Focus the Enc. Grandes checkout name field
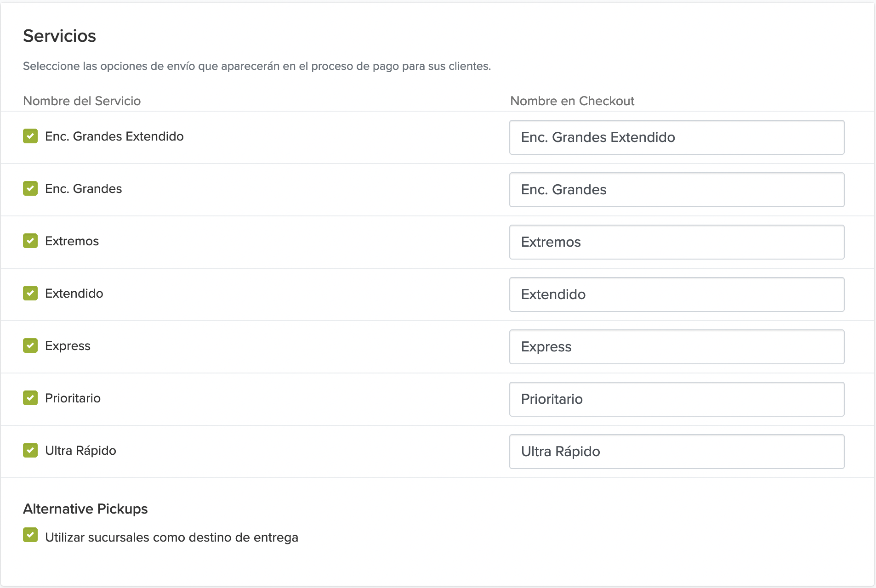Screen dimensions: 876x588 point(677,190)
